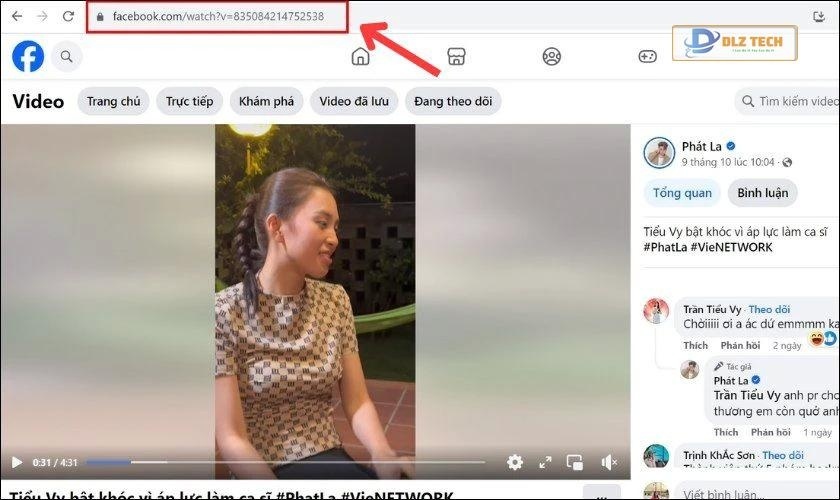Click the 2 ngày comment timestamp
Image resolution: width=840 pixels, height=500 pixels.
(787, 346)
